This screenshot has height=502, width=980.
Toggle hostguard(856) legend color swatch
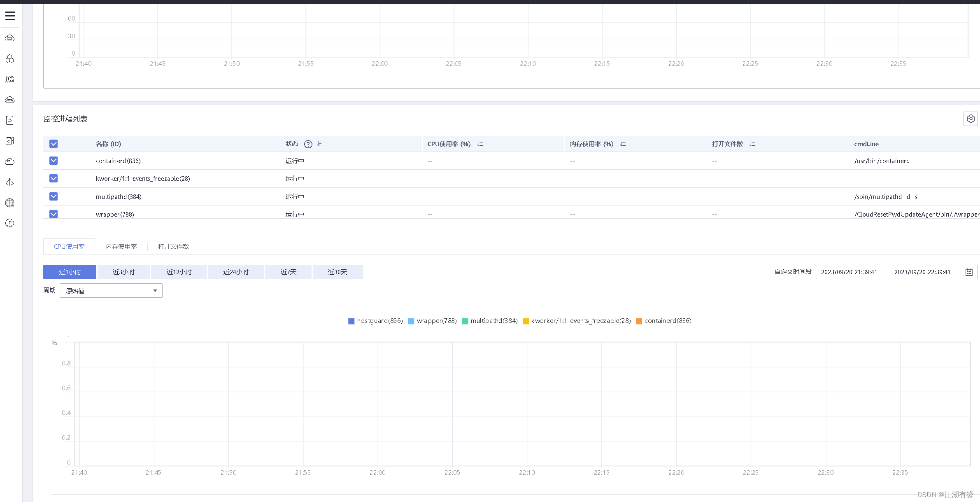tap(351, 321)
